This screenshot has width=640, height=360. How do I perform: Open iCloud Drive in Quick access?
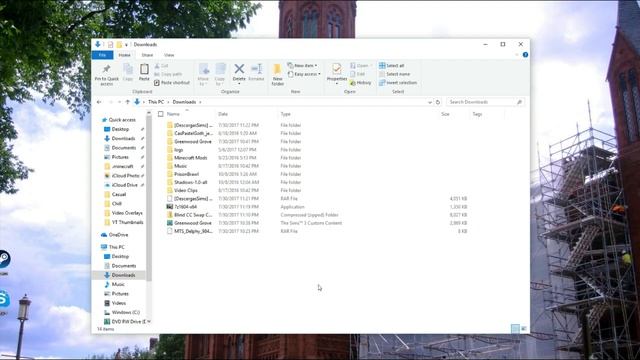124,185
